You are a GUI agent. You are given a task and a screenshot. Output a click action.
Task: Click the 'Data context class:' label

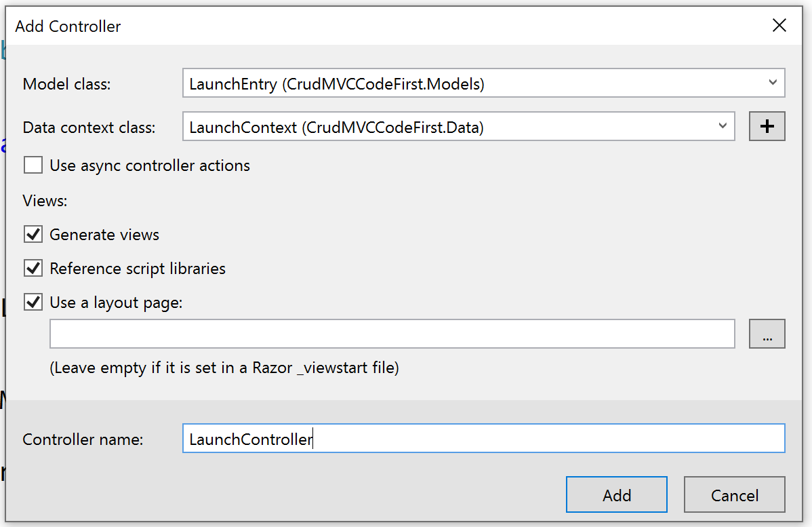(x=89, y=128)
